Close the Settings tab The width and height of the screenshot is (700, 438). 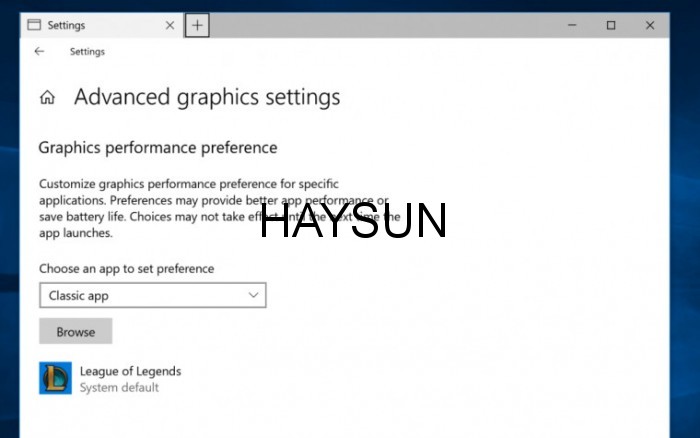[169, 25]
